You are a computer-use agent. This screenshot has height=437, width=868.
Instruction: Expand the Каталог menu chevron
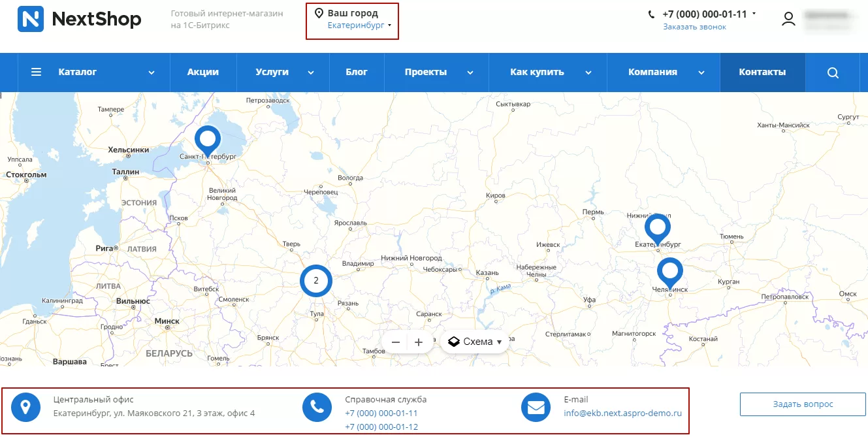click(x=152, y=73)
